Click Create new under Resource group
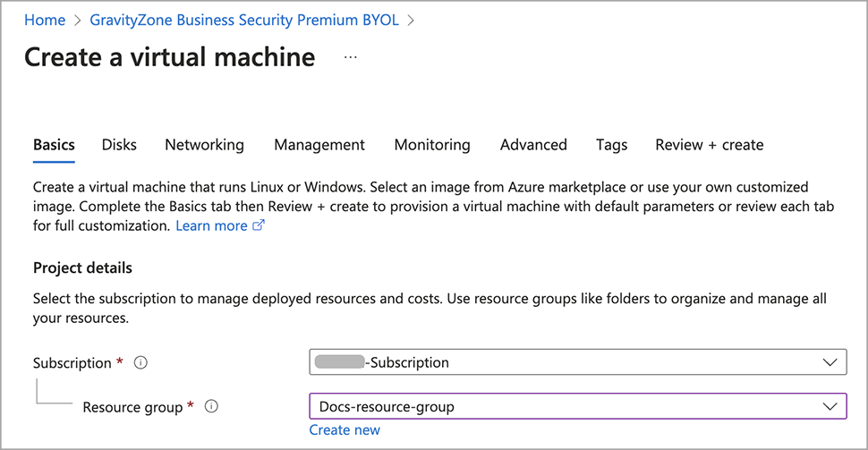868x450 pixels. tap(345, 430)
